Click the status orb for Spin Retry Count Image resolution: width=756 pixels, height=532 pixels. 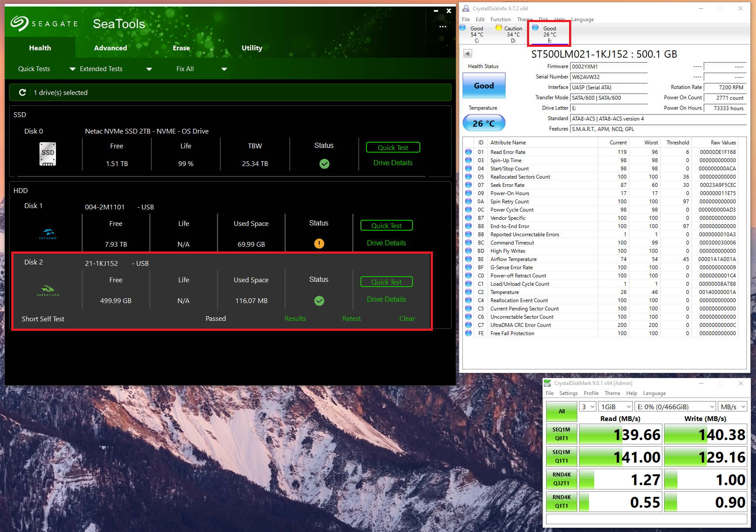pyautogui.click(x=468, y=201)
